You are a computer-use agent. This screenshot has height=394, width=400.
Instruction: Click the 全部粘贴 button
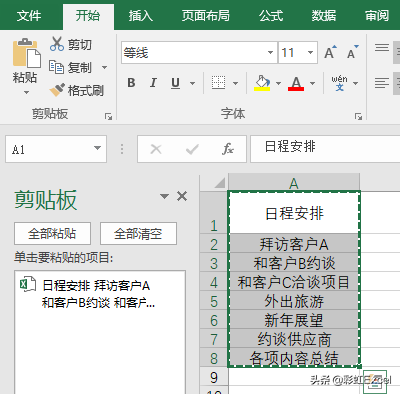pyautogui.click(x=52, y=233)
